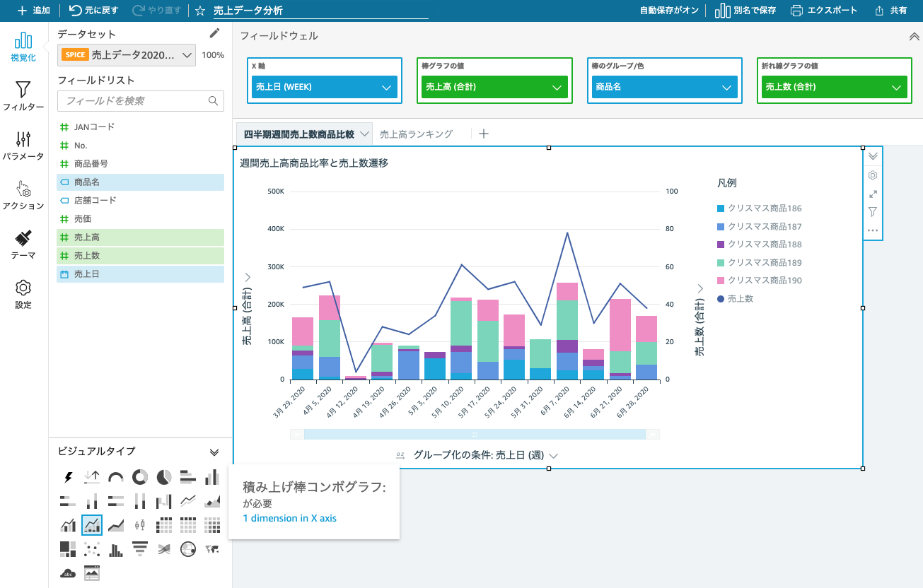
Task: Click やり直す redo button
Action: pyautogui.click(x=158, y=11)
